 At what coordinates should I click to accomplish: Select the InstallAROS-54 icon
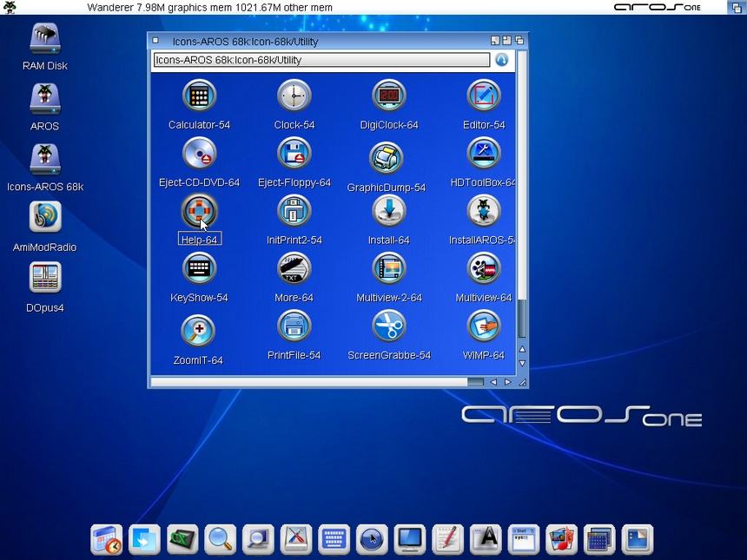click(484, 211)
